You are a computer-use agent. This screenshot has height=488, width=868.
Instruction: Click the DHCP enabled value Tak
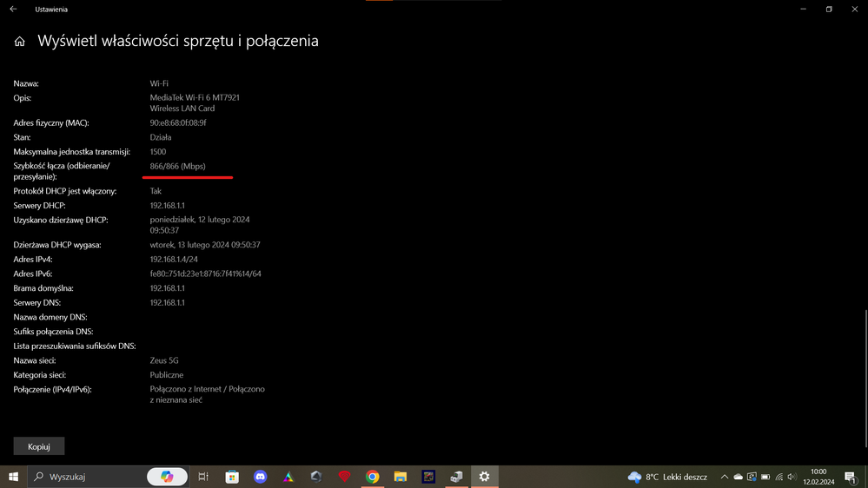click(x=156, y=191)
